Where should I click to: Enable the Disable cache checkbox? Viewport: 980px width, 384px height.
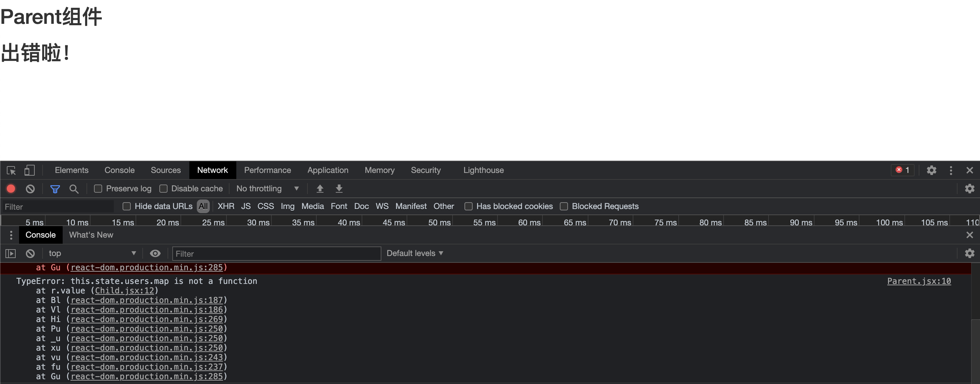[163, 189]
